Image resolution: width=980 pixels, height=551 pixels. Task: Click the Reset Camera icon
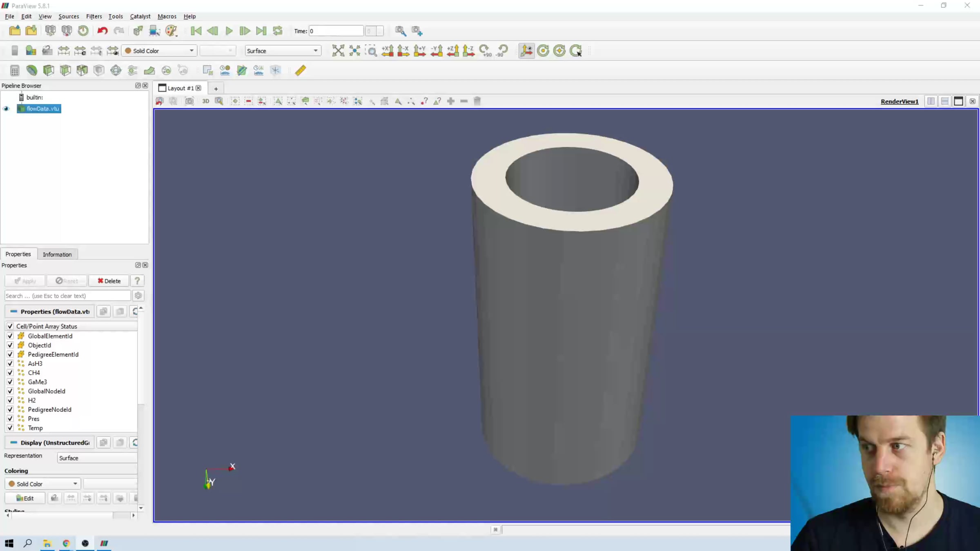tap(338, 51)
